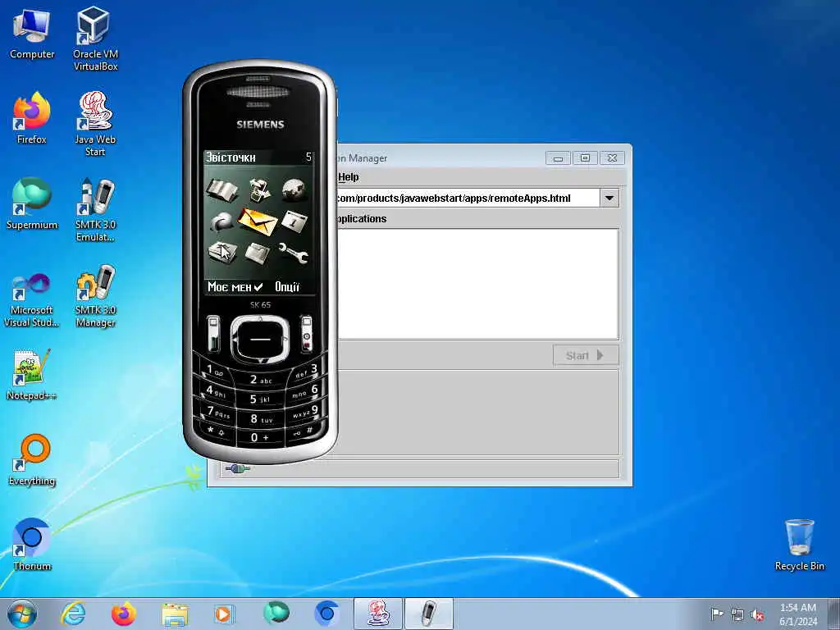This screenshot has width=840, height=630.
Task: Click the muted volume tray icon
Action: (x=757, y=614)
